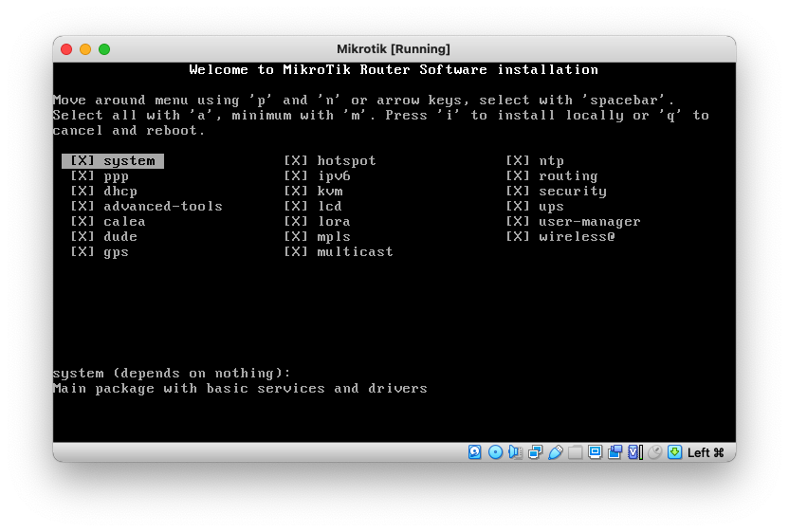Click the hard disk activity status icon

click(x=475, y=452)
